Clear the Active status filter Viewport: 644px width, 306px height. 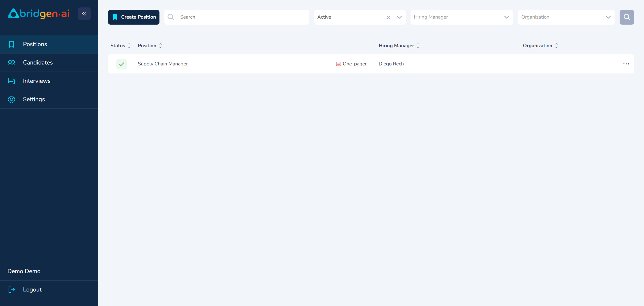click(x=388, y=17)
